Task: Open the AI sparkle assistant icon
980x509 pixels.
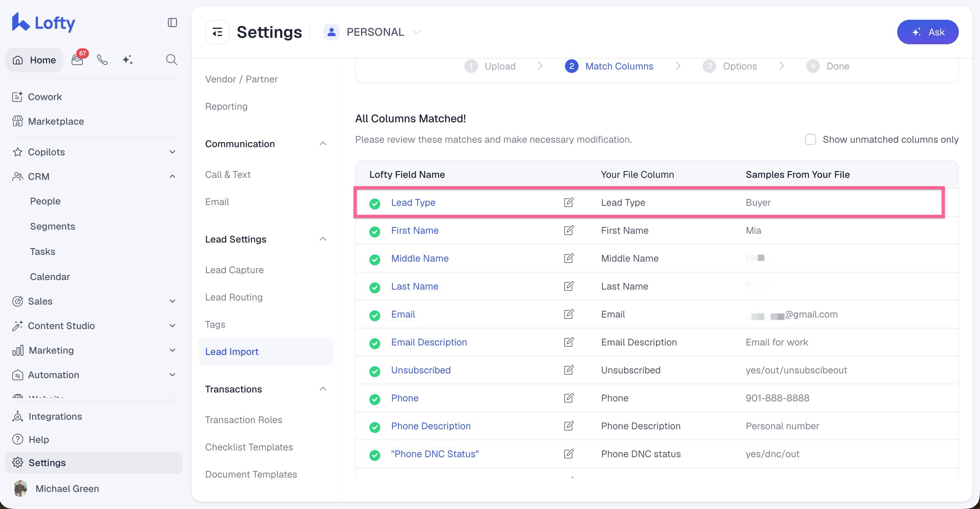Action: [127, 60]
